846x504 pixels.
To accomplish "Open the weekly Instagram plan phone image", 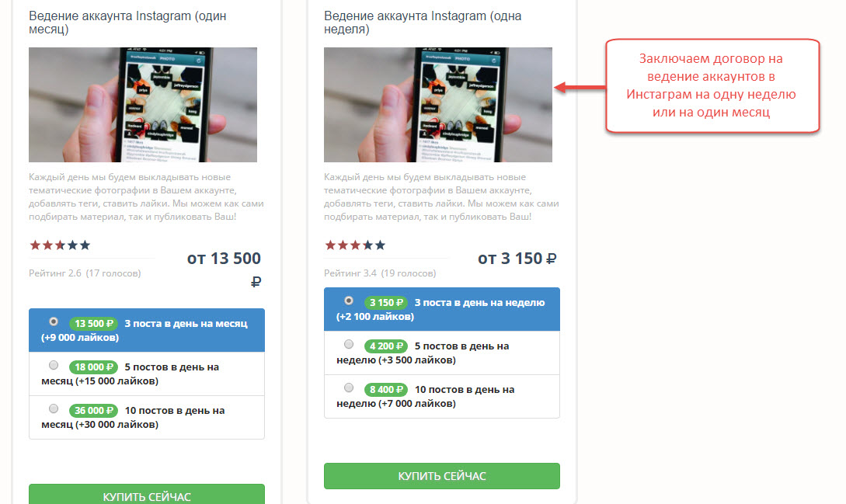I will coord(438,105).
